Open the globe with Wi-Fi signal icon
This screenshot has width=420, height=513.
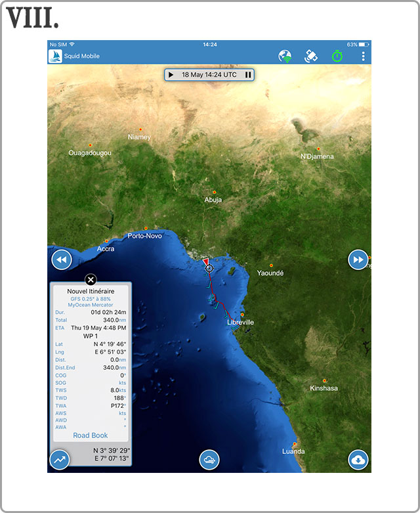point(285,56)
